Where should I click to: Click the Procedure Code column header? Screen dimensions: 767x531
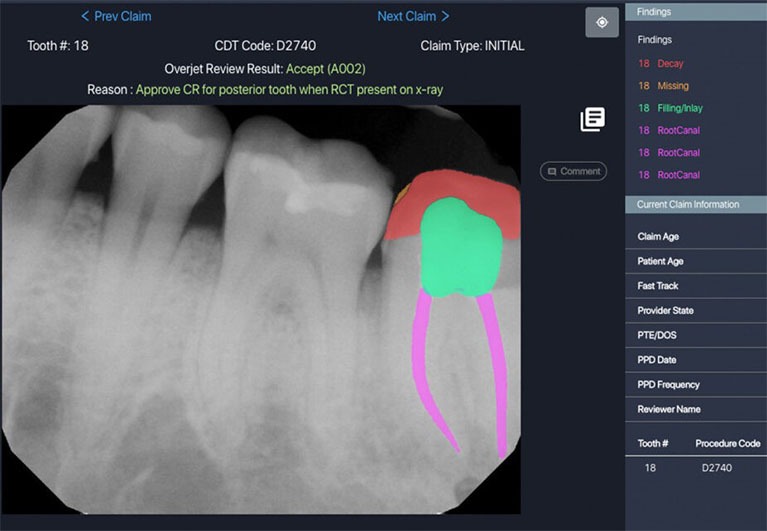727,443
